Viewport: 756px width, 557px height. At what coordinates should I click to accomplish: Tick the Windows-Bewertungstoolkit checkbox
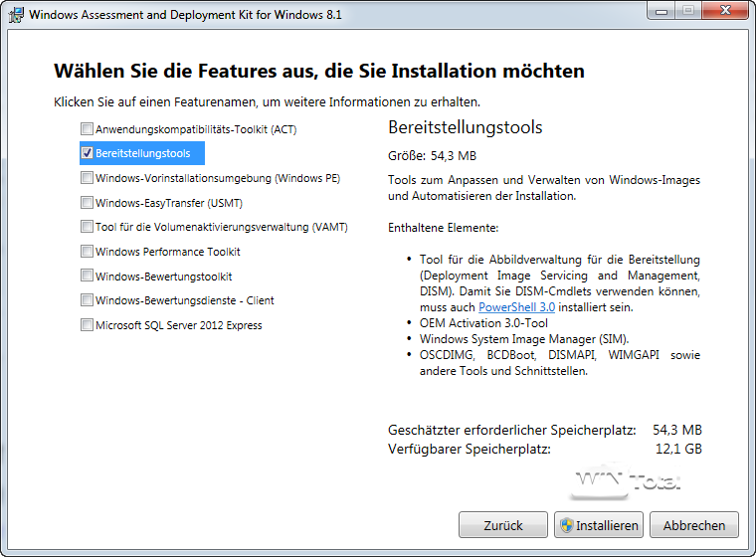pos(88,276)
